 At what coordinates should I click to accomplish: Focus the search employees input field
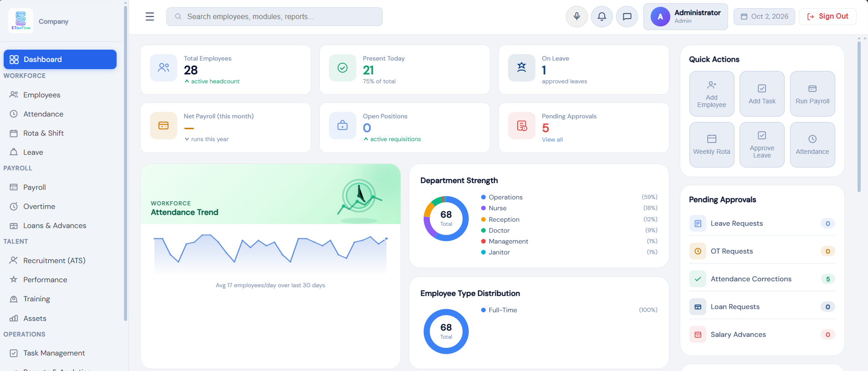coord(274,17)
